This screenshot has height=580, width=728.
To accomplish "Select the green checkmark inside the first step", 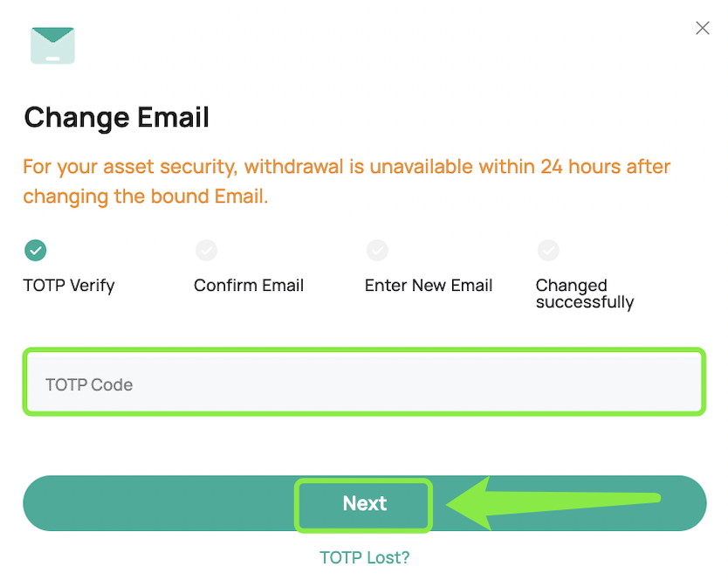I will [x=35, y=250].
